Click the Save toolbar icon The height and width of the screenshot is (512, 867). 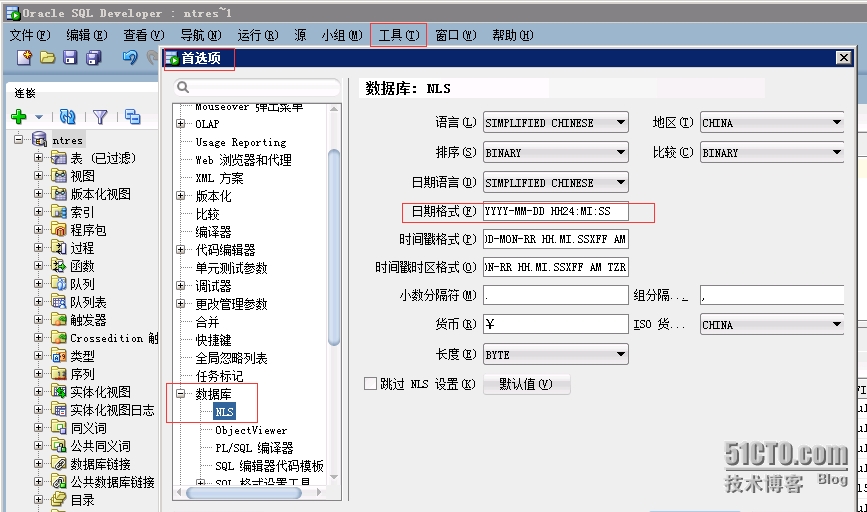[x=70, y=58]
